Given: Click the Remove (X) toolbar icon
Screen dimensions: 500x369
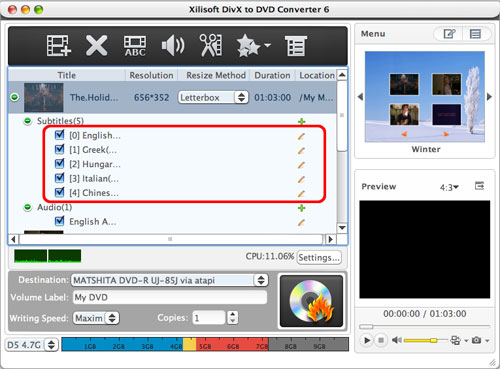Looking at the screenshot, I should tap(96, 46).
